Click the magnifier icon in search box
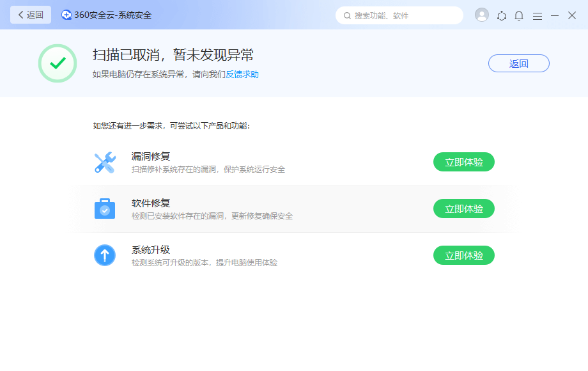The image size is (588, 371). pos(347,16)
